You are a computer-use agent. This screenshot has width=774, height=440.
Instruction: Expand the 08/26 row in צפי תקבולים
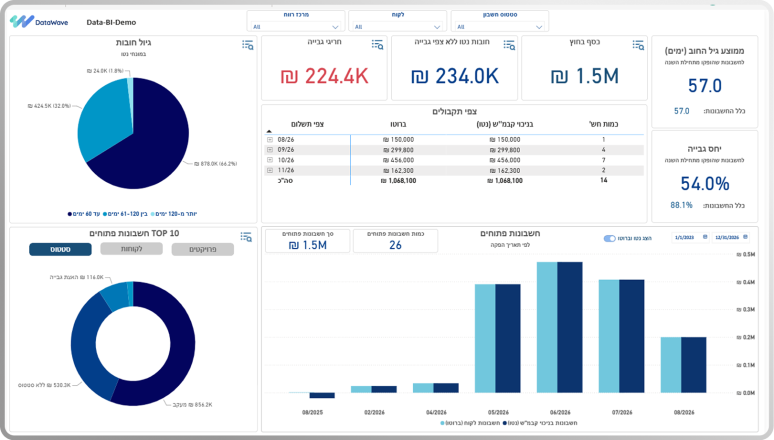[270, 140]
